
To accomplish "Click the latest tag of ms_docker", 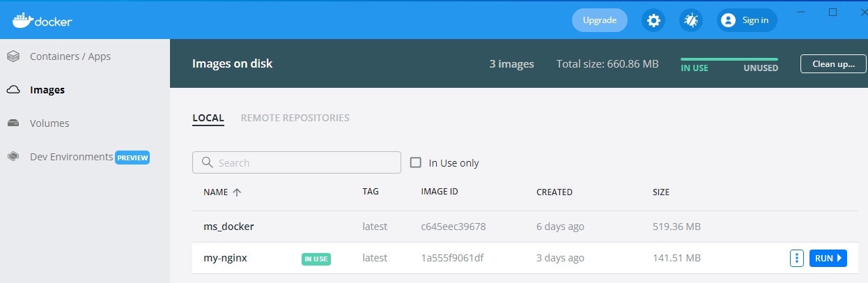I will [x=375, y=227].
